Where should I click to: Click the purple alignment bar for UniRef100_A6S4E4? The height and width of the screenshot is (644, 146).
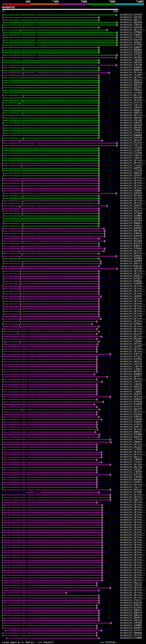click(59, 57)
